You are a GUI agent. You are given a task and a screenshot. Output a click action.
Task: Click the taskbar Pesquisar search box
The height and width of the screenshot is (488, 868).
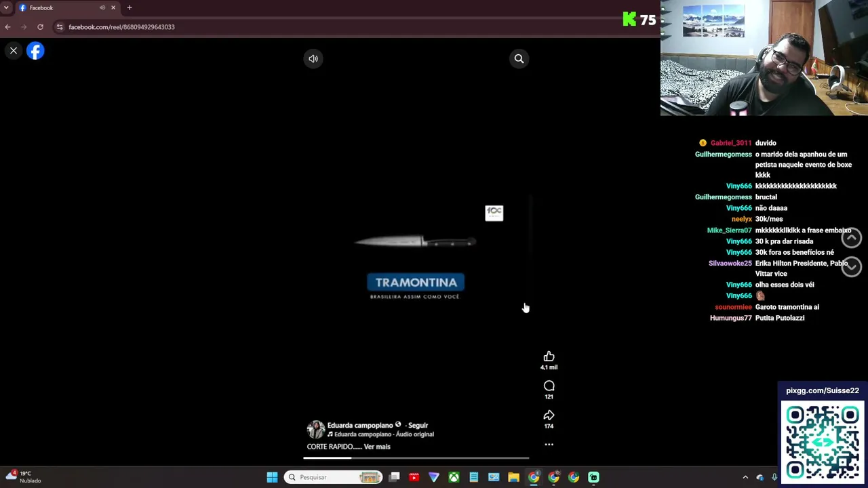[334, 477]
